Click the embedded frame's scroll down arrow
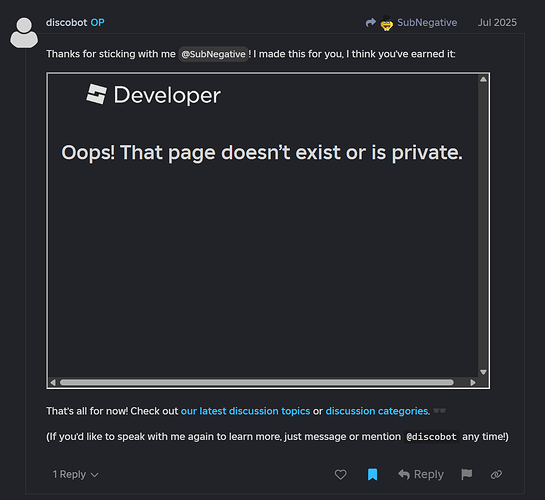The width and height of the screenshot is (545, 500). click(483, 372)
